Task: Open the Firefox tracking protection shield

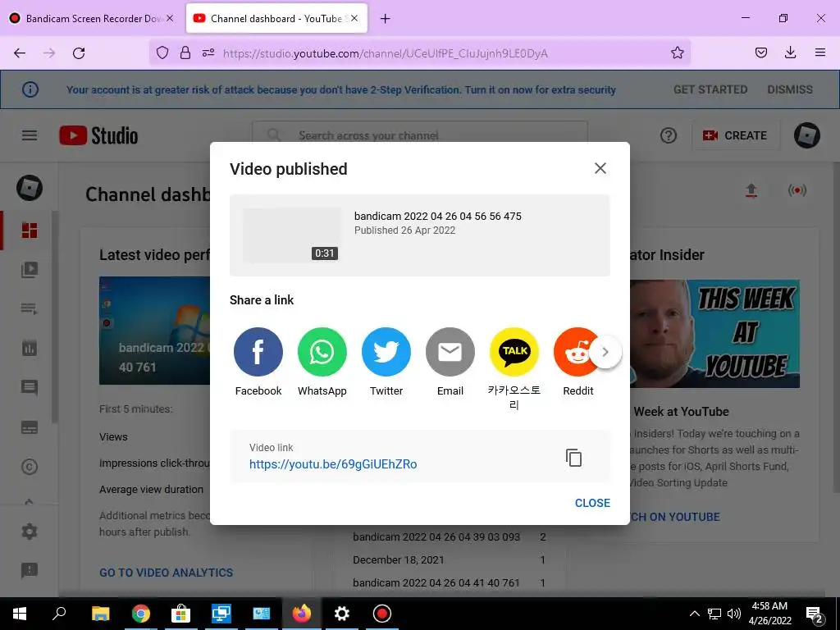Action: click(162, 52)
